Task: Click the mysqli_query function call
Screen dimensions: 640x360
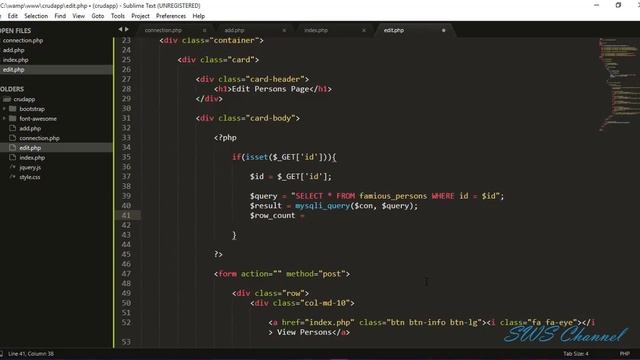Action: (x=322, y=206)
